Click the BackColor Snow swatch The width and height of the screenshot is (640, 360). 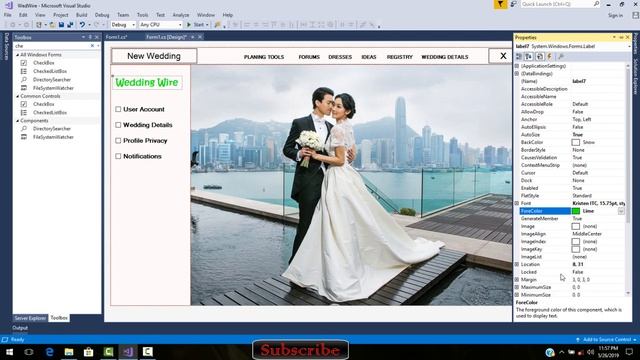pyautogui.click(x=576, y=142)
